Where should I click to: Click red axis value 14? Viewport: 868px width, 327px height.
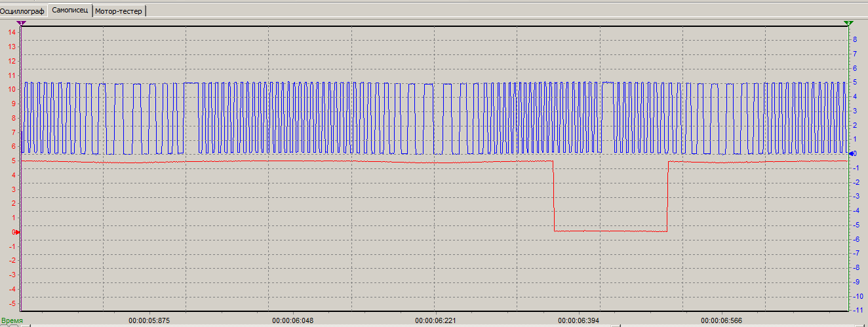tap(11, 32)
